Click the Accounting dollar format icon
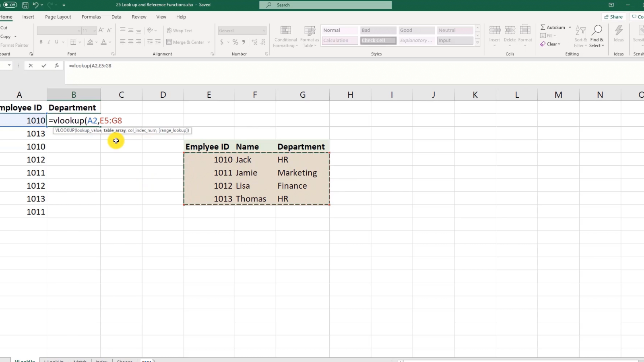 (x=222, y=42)
